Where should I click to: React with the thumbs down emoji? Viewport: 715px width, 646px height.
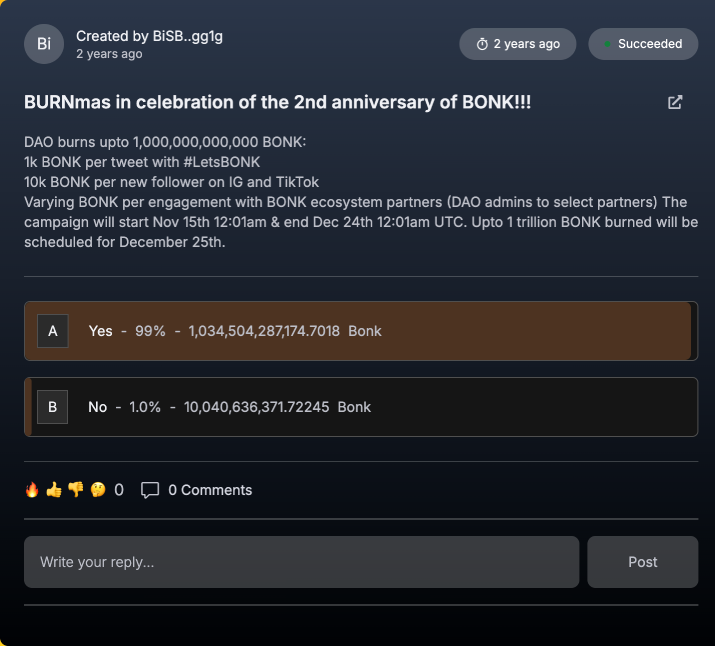click(x=76, y=490)
